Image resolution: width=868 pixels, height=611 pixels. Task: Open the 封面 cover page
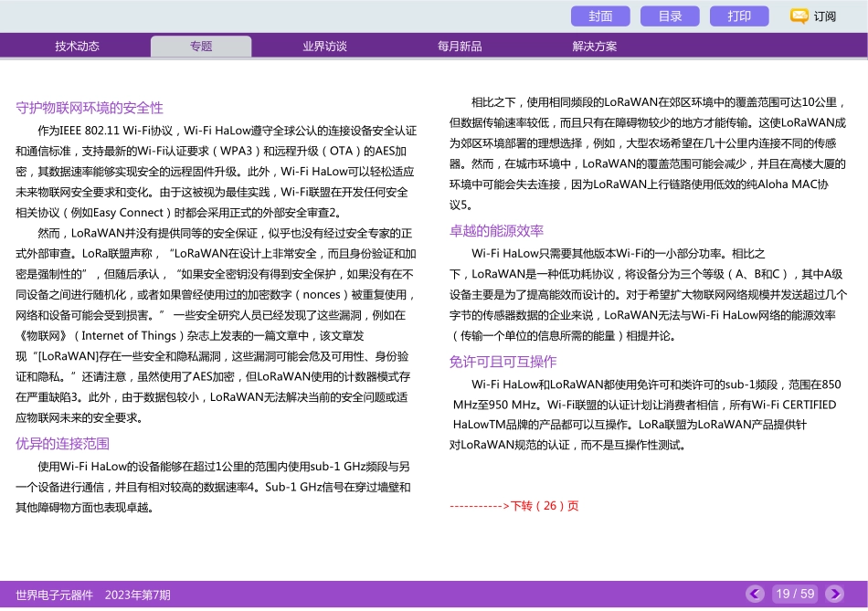599,16
